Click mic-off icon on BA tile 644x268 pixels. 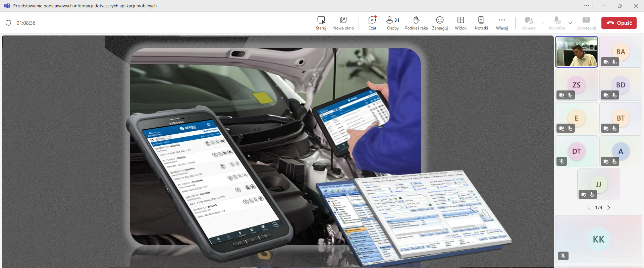click(x=614, y=62)
